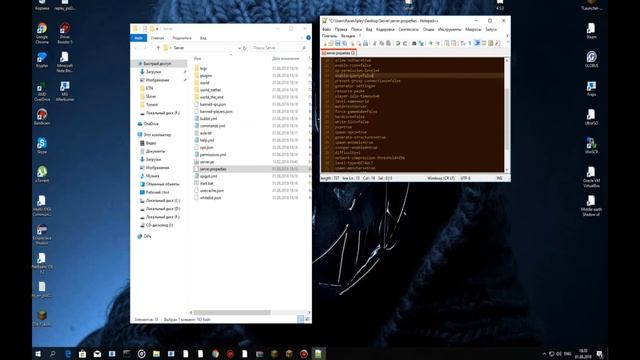Open the Файл menu in Notepad++
640x360 pixels.
coord(327,29)
